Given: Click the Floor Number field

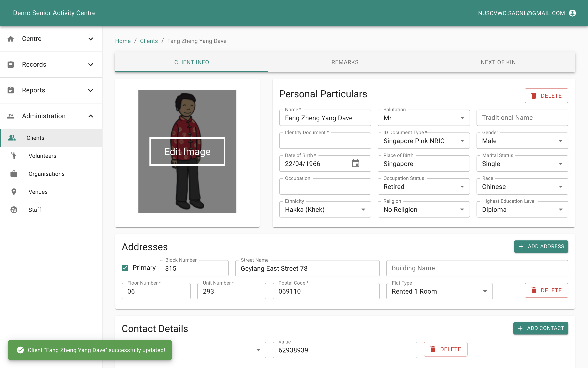Looking at the screenshot, I should (x=156, y=291).
